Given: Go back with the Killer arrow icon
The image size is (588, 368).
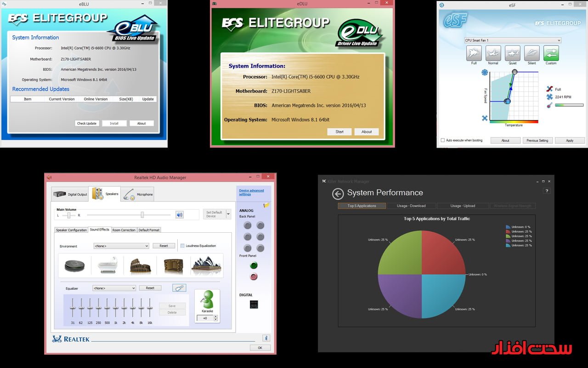Looking at the screenshot, I should pyautogui.click(x=338, y=194).
